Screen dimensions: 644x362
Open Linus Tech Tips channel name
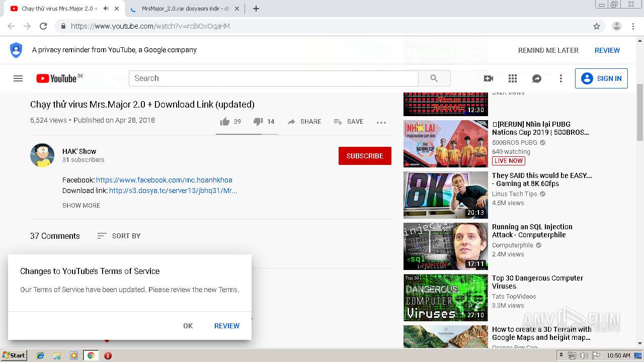[x=515, y=194]
